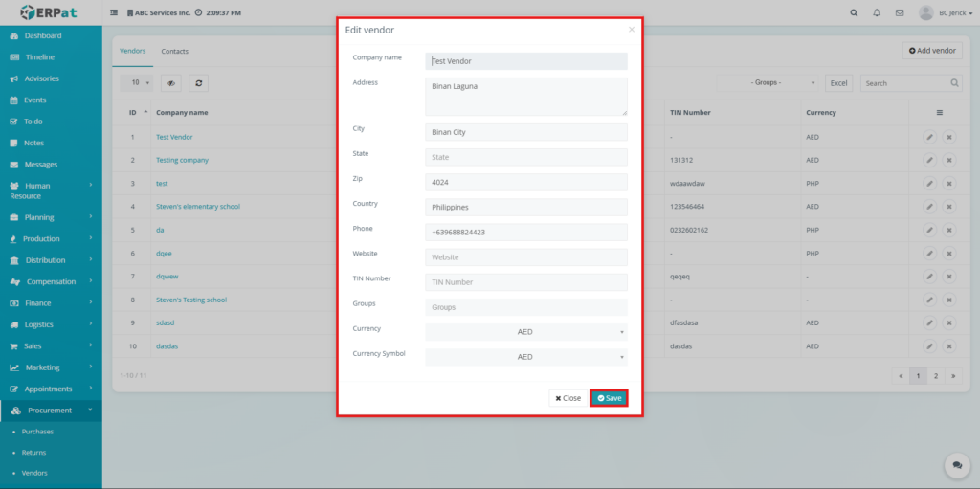Screen dimensions: 980x489
Task: Open the To do sidebar item
Action: (x=33, y=122)
